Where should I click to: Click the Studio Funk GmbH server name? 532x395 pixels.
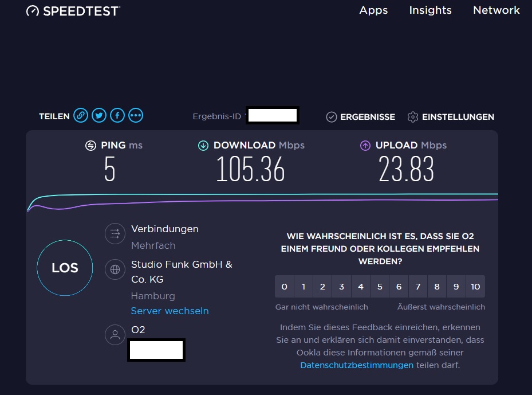tap(182, 272)
